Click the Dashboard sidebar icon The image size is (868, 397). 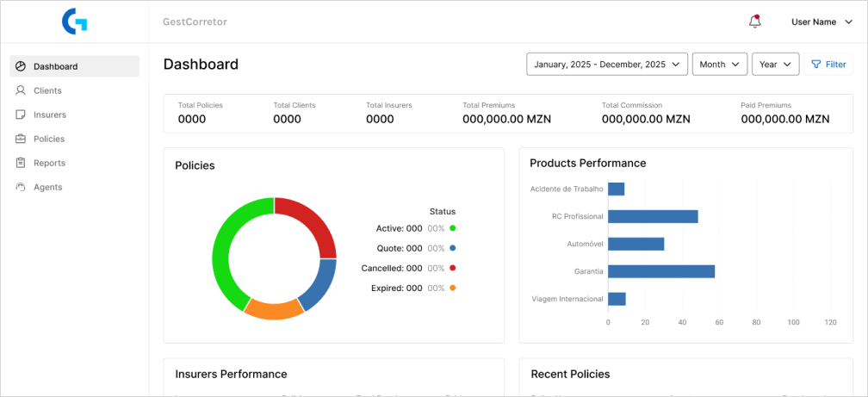21,66
